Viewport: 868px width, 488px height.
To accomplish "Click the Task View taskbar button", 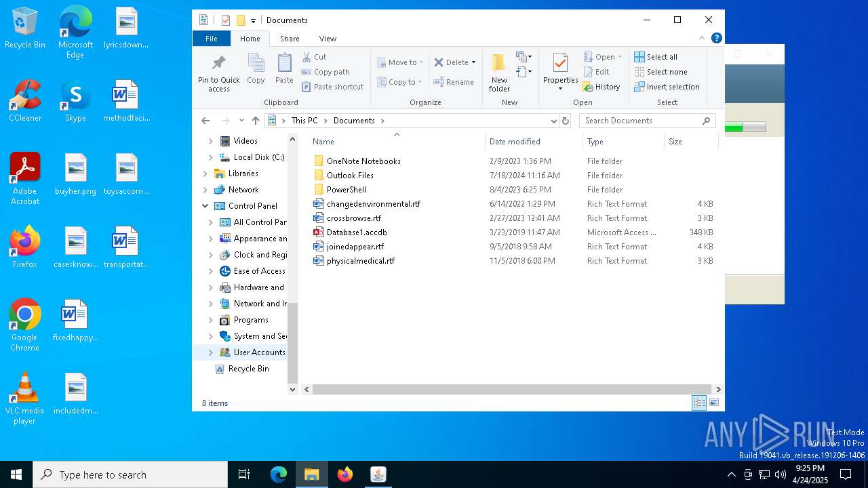I will click(x=244, y=474).
